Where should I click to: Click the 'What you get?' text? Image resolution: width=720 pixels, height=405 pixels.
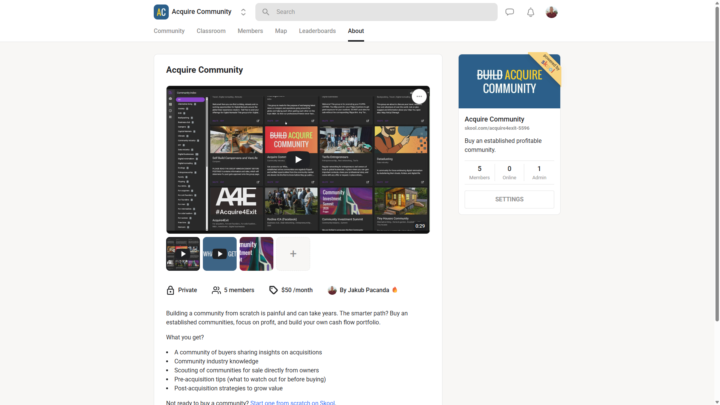click(x=185, y=338)
